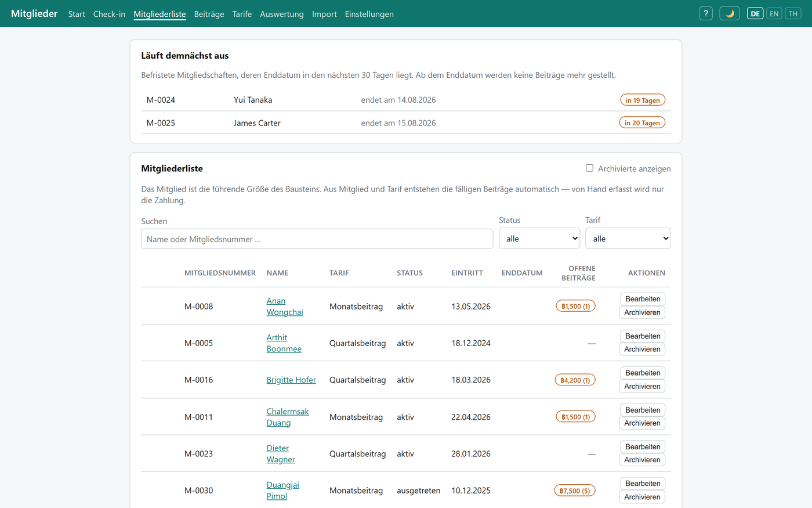Open member Duangjai Pimol
The image size is (812, 508).
click(x=282, y=491)
